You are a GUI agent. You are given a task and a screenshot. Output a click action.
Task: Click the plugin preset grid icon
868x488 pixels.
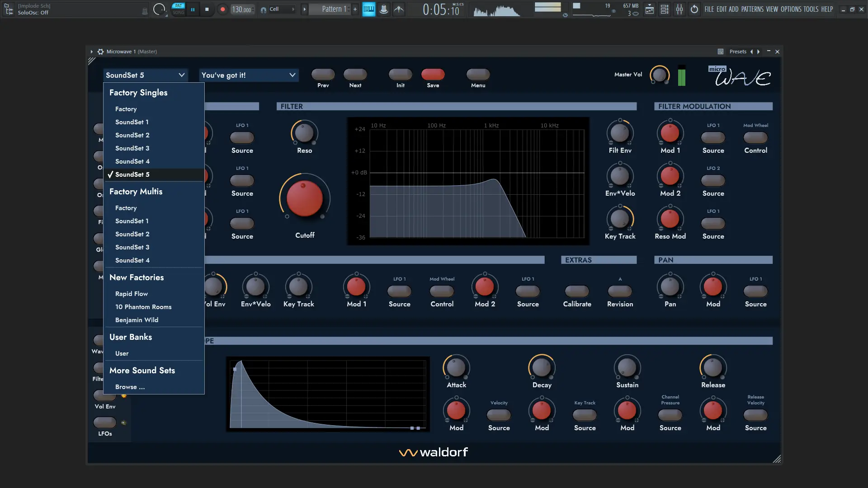point(721,52)
